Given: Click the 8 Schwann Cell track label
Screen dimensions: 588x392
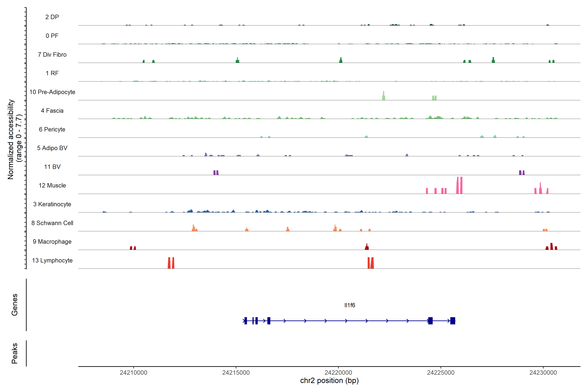Looking at the screenshot, I should tap(52, 223).
